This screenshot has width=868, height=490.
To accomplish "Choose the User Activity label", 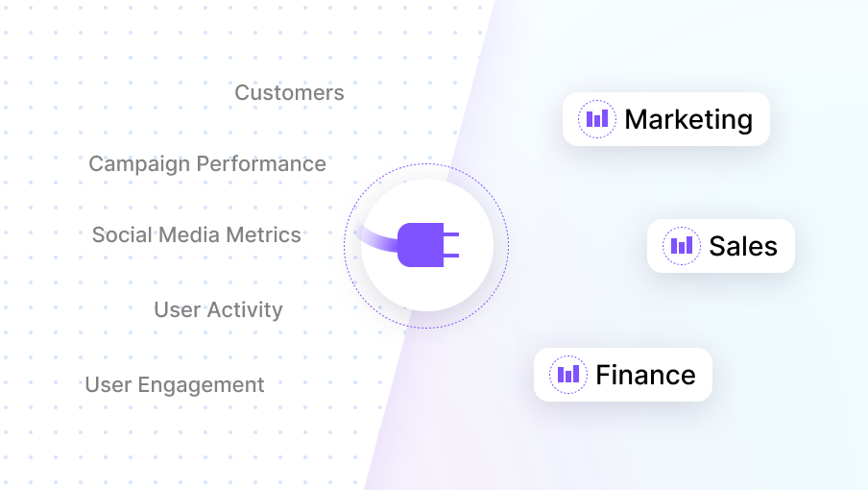I will click(218, 310).
